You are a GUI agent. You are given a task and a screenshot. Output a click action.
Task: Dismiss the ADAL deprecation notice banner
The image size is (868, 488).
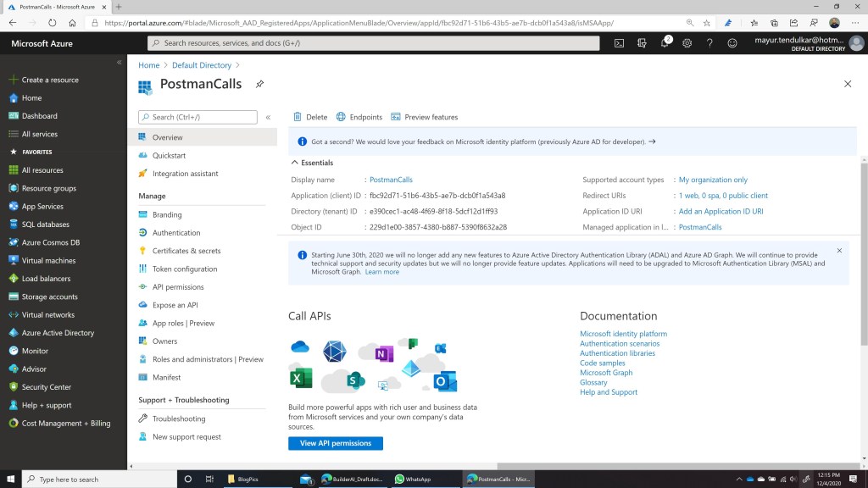[839, 251]
